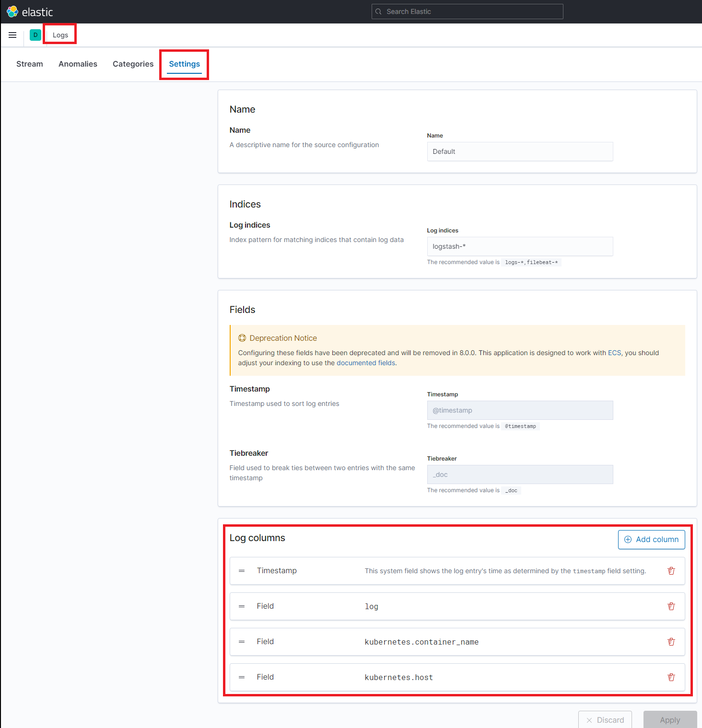Grab the kubernetes.container_name drag handle

[x=242, y=642]
